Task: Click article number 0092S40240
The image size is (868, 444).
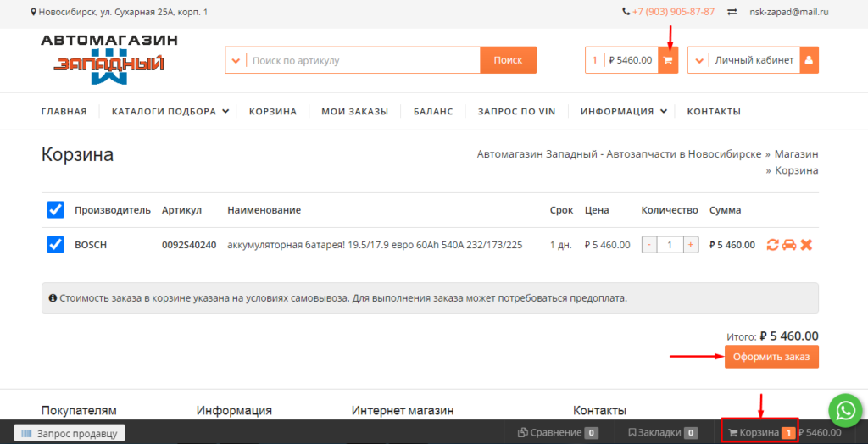Action: pos(189,245)
